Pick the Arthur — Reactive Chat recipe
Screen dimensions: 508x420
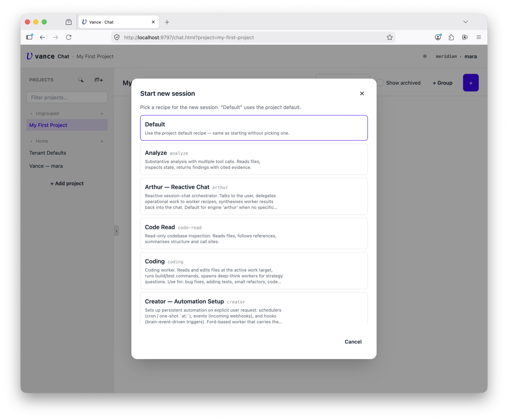[x=254, y=196]
